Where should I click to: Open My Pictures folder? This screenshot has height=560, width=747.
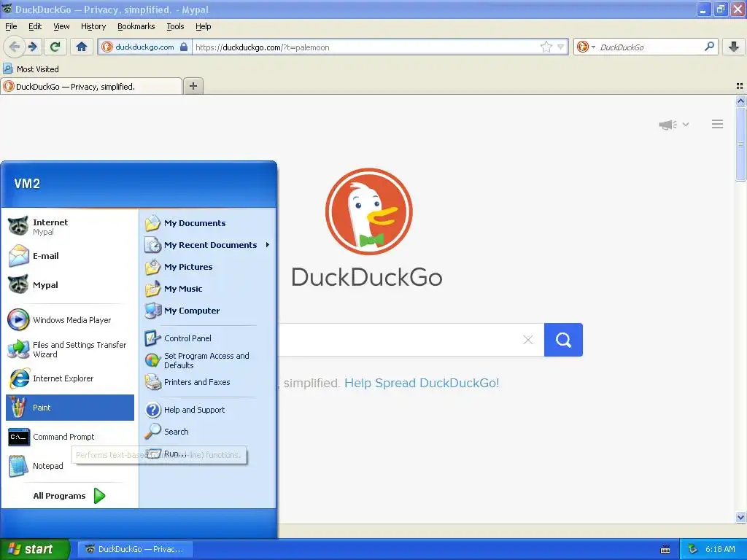(x=207, y=267)
